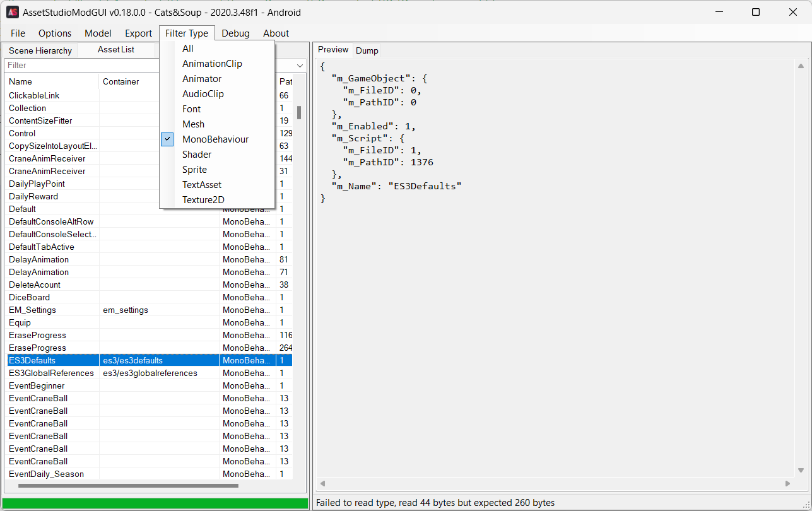Open the File menu
This screenshot has width=812, height=511.
pos(18,33)
